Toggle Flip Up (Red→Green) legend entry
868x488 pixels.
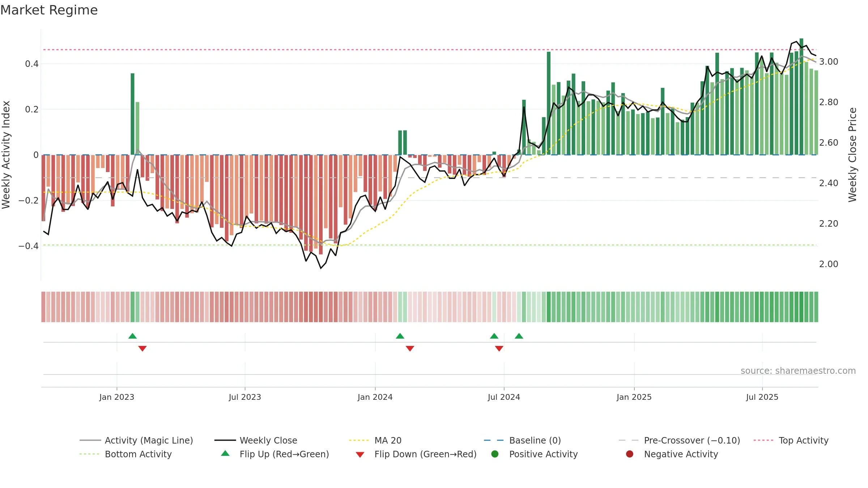pyautogui.click(x=275, y=454)
